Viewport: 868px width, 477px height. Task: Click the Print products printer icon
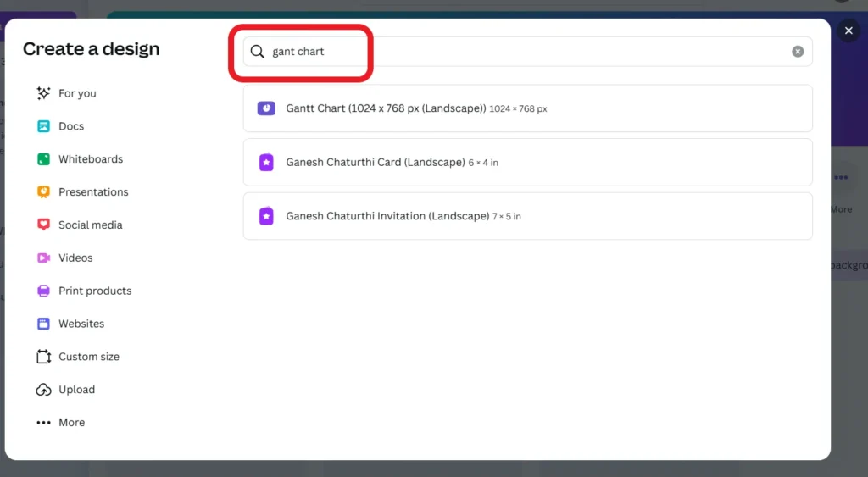(43, 291)
